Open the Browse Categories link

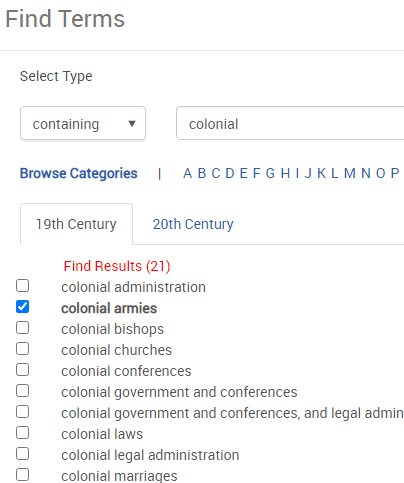(x=79, y=173)
